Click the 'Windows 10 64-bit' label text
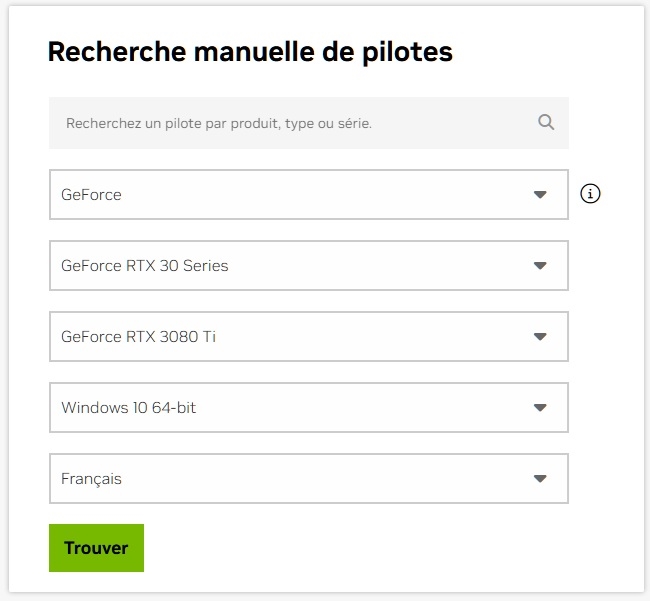The height and width of the screenshot is (601, 650). pos(128,408)
